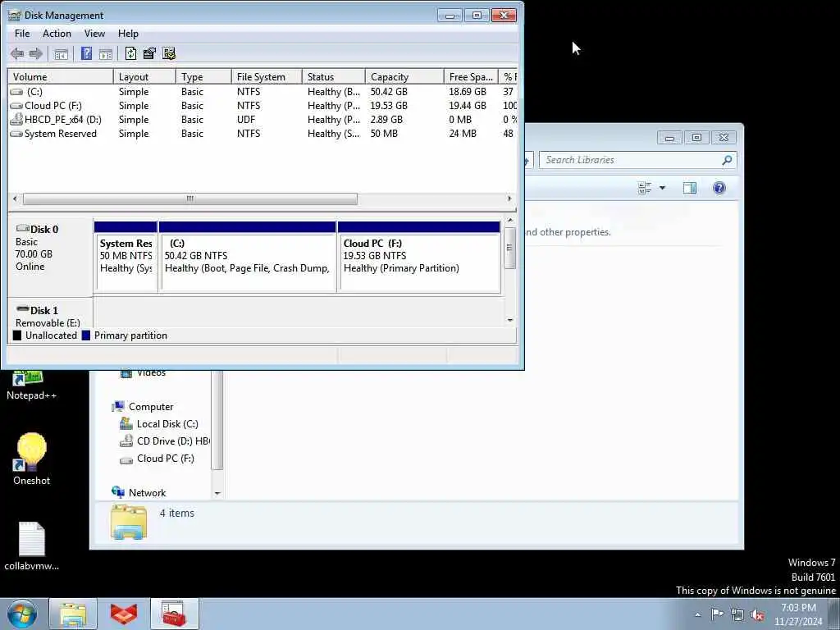Select the Cloud PC (F:) volume row

coord(262,106)
